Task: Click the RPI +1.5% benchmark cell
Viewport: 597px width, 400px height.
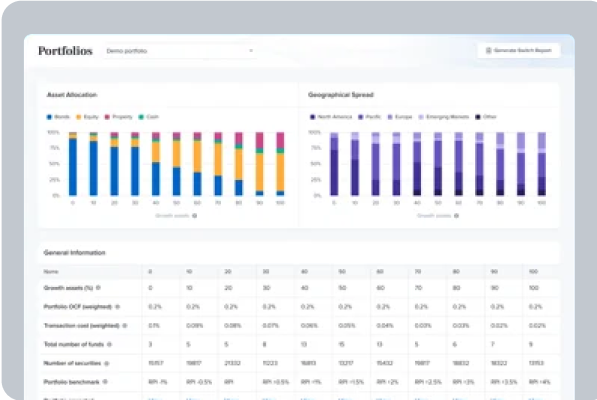Action: coord(351,382)
